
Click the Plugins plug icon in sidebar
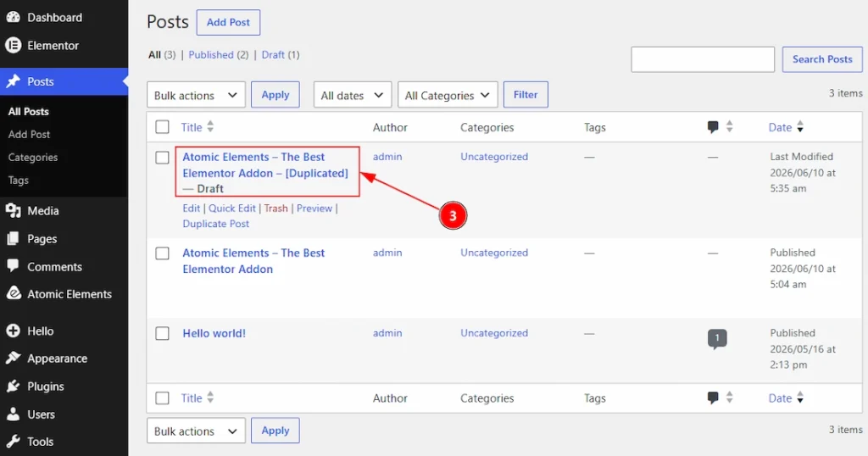click(13, 386)
